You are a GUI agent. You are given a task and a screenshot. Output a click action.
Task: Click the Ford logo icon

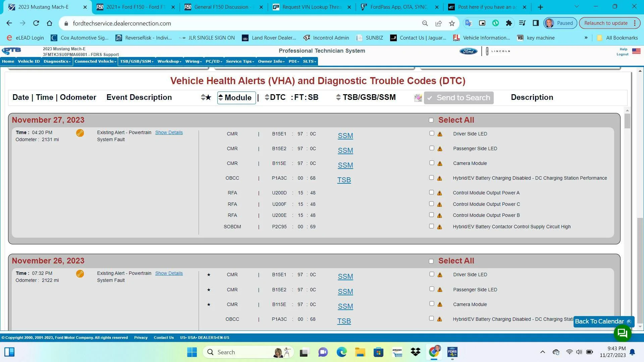tap(468, 51)
